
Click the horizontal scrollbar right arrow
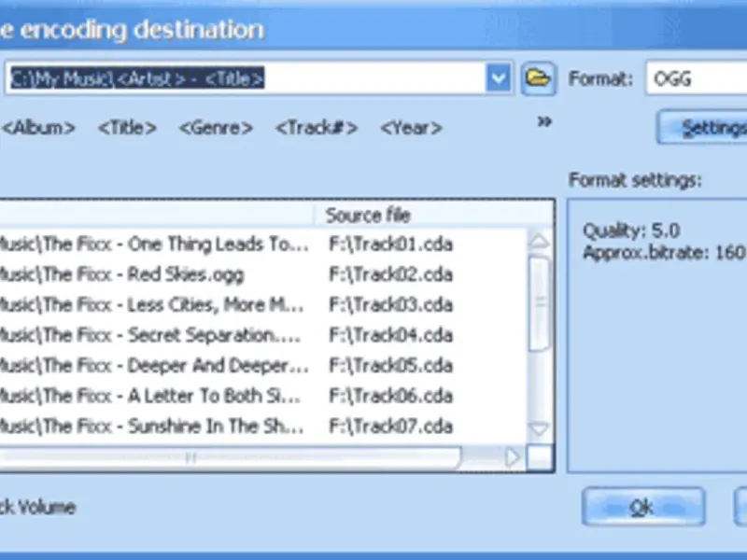(514, 457)
